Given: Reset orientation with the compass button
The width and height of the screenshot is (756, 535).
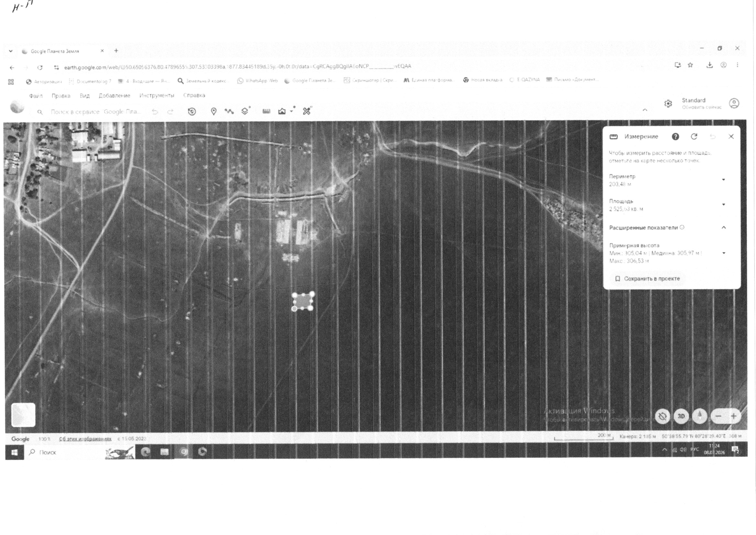Looking at the screenshot, I should [700, 416].
